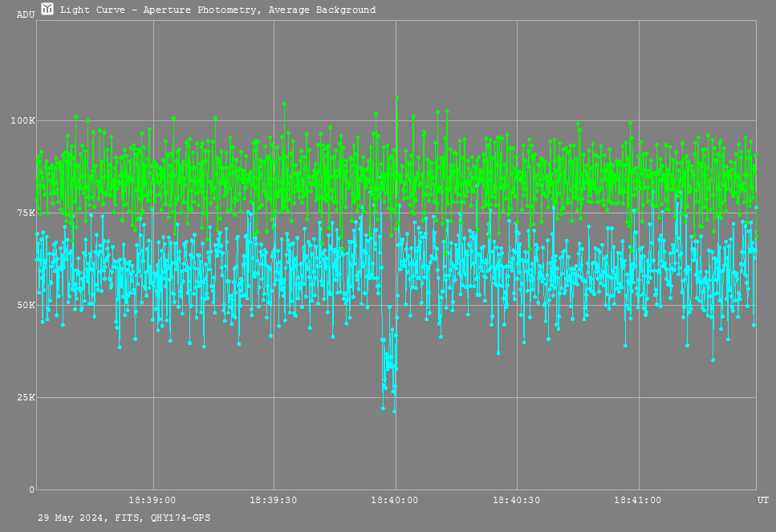Click the 0 y-axis label
This screenshot has width=776, height=532.
point(32,489)
